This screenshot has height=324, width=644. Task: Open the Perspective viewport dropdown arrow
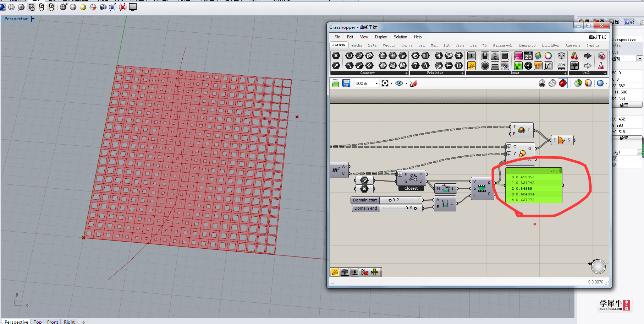33,19
